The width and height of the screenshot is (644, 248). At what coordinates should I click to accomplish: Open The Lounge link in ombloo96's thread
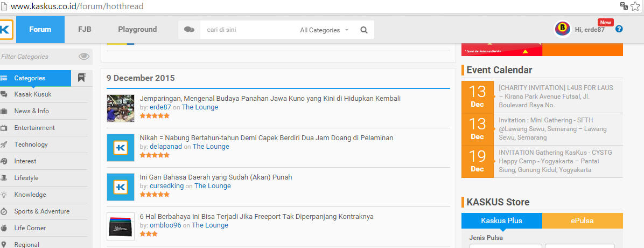(210, 225)
